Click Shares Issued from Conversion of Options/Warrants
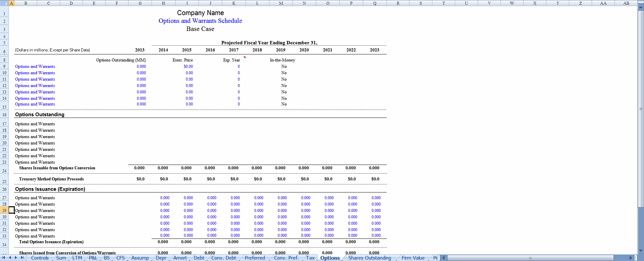The image size is (644, 261). click(x=67, y=253)
